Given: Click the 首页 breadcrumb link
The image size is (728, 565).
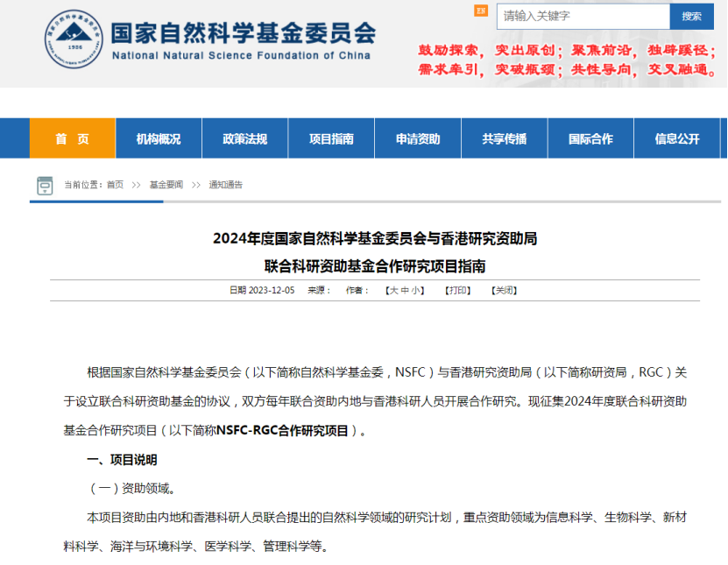Looking at the screenshot, I should coord(115,185).
